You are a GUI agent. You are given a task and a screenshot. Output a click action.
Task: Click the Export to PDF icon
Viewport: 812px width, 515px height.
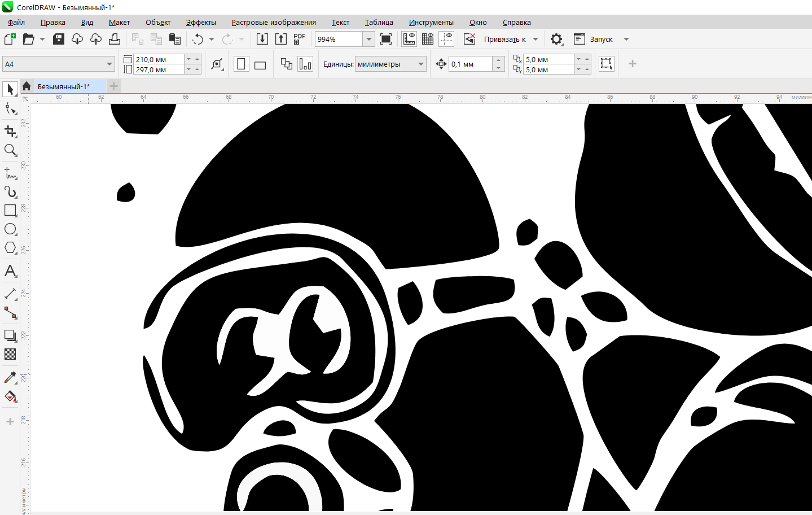(x=299, y=39)
